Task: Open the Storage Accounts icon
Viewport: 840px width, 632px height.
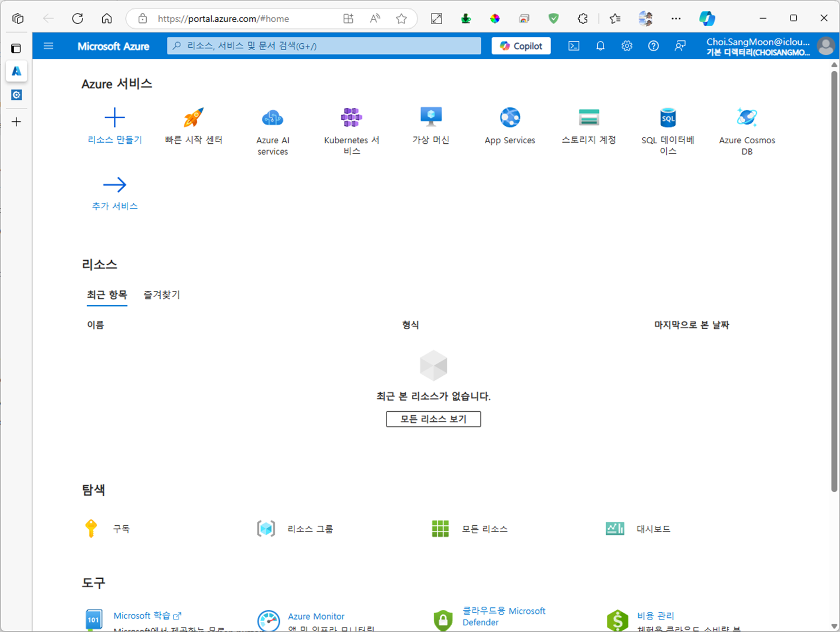Action: pyautogui.click(x=589, y=117)
